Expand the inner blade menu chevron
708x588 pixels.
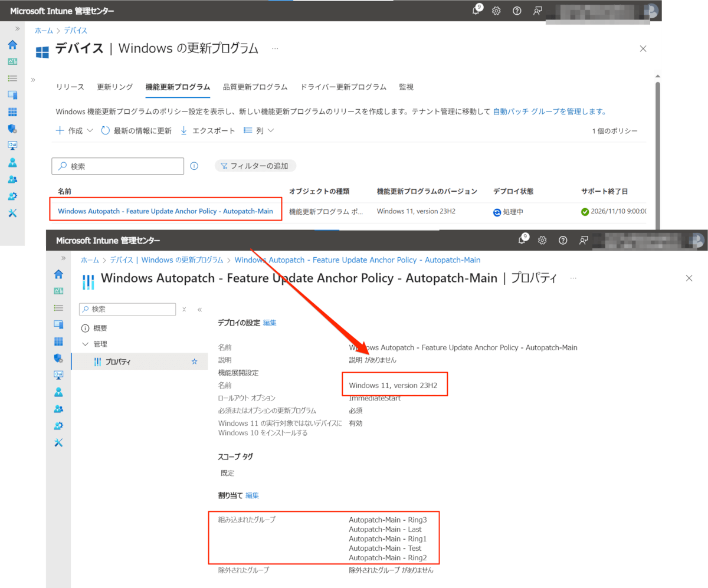pyautogui.click(x=33, y=80)
